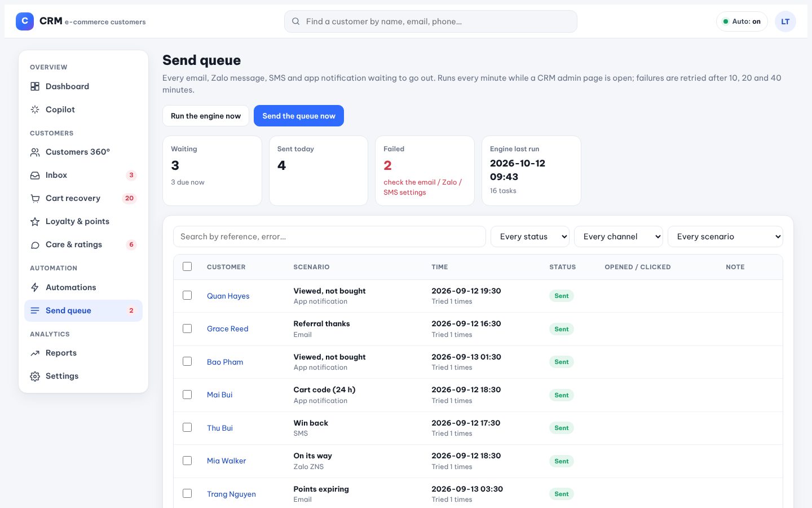Image resolution: width=812 pixels, height=508 pixels.
Task: Check the Grace Reed row checkbox
Action: click(187, 329)
